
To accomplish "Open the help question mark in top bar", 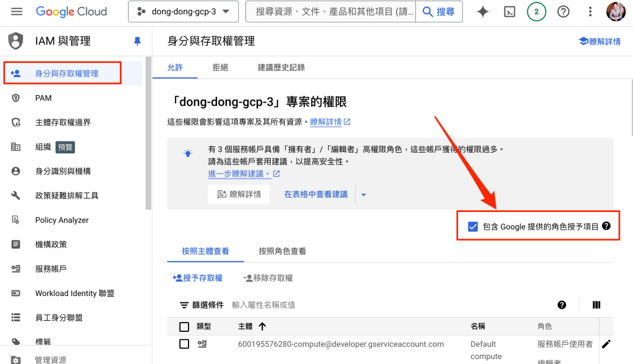I will tap(563, 12).
